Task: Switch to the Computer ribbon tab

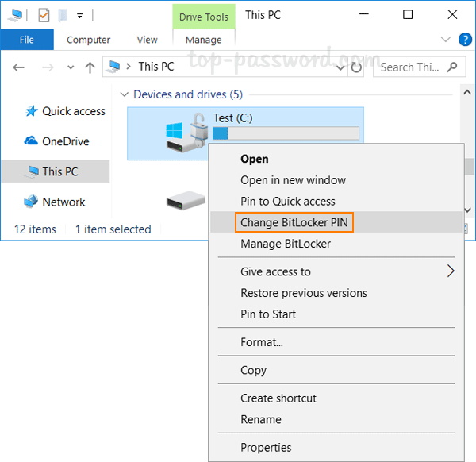Action: (88, 40)
